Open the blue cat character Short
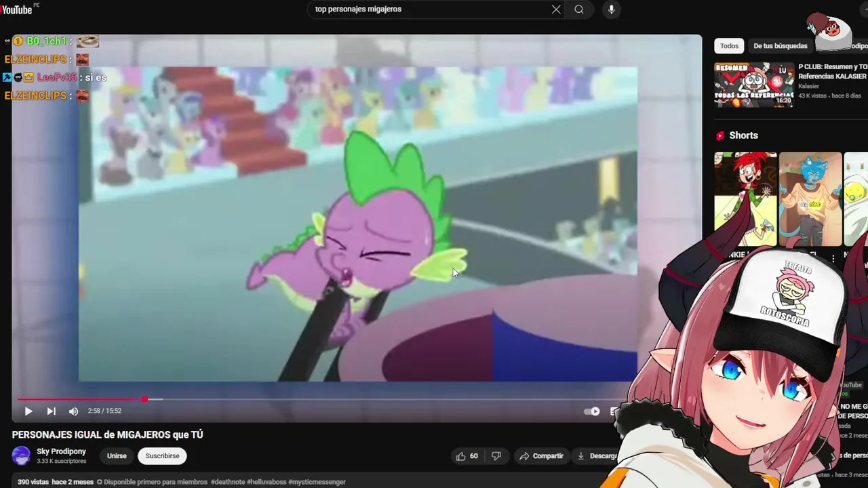The image size is (868, 488). tap(810, 199)
